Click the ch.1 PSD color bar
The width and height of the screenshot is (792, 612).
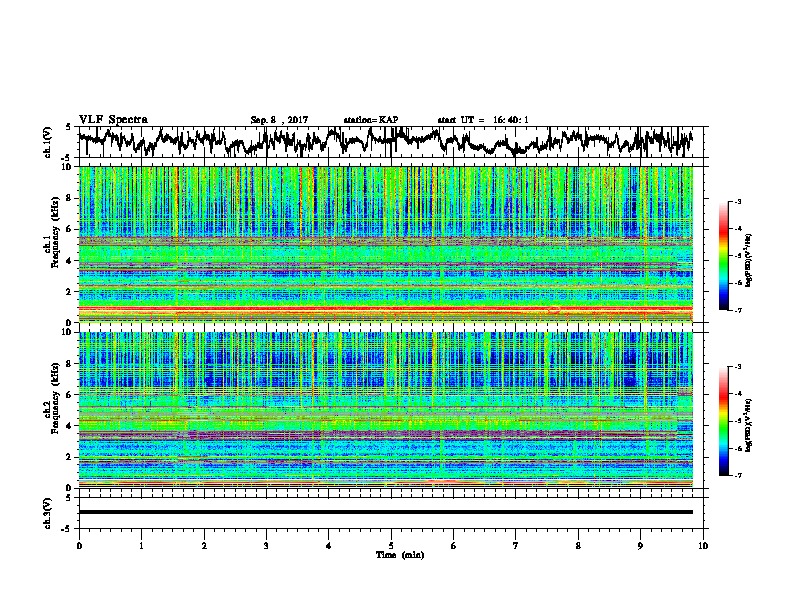723,256
